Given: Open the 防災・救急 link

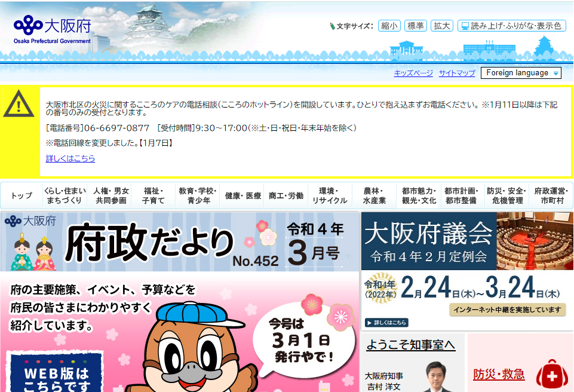Looking at the screenshot, I should tap(499, 374).
